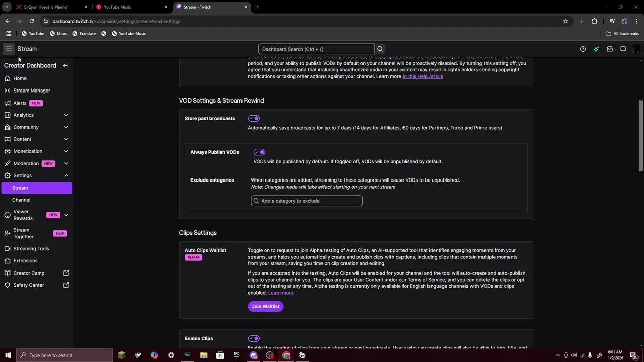Collapse the Settings sidebar section
644x362 pixels.
click(x=66, y=175)
